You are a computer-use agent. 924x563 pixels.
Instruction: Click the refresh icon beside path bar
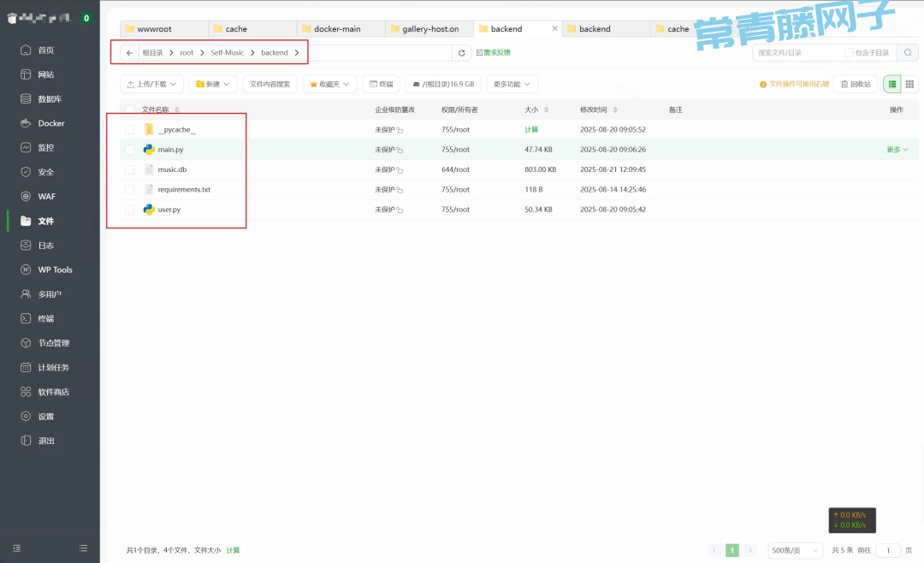coord(462,53)
